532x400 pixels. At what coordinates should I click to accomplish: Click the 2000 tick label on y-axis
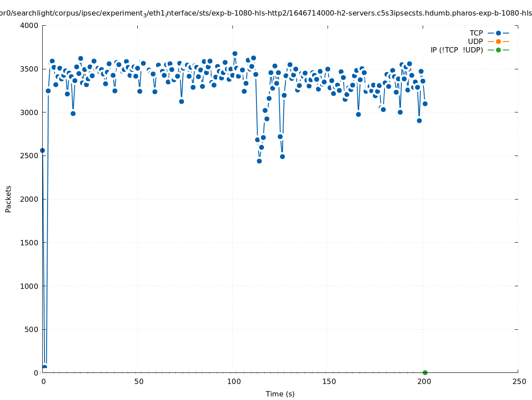click(x=29, y=199)
